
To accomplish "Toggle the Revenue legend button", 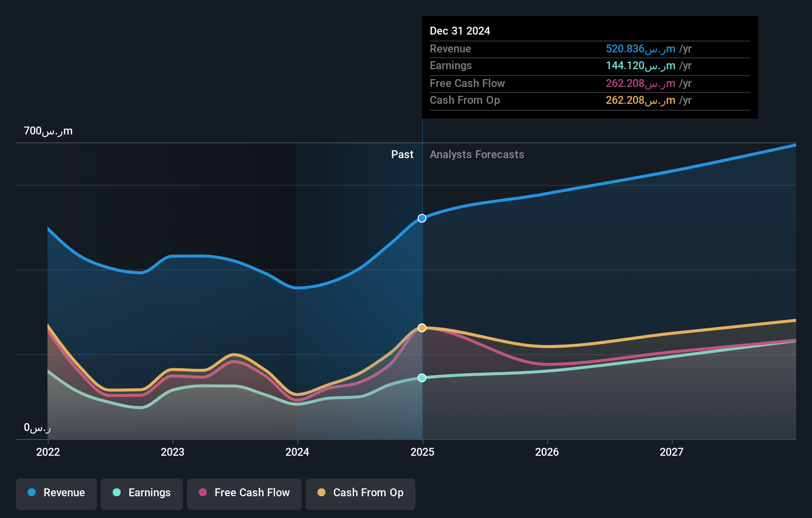I will click(x=56, y=494).
